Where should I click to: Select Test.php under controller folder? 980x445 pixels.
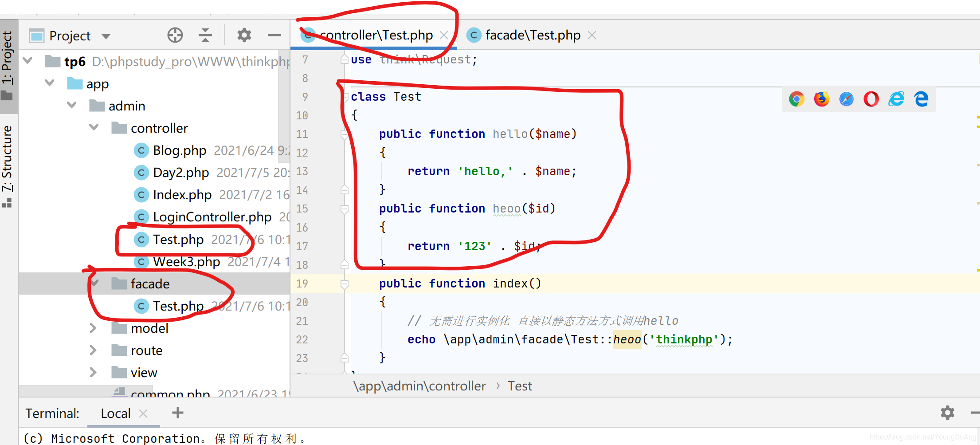tap(178, 240)
